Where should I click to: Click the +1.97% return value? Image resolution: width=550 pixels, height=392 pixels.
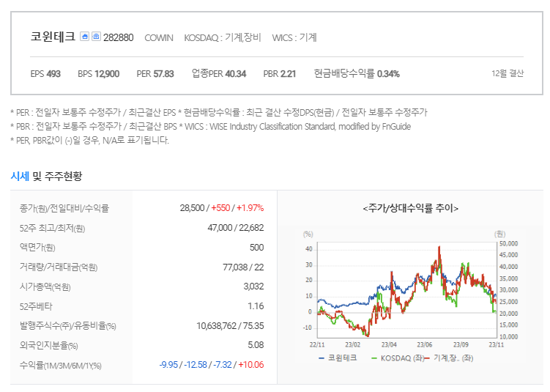coord(250,208)
